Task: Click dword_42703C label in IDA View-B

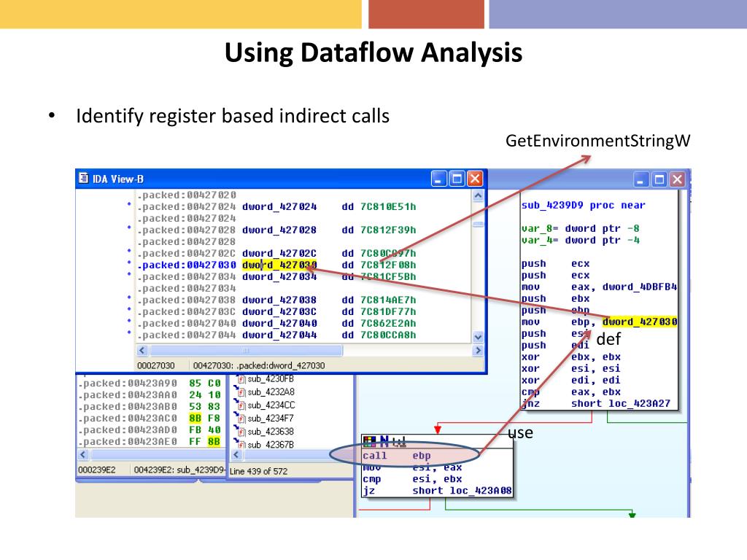Action: 279,312
